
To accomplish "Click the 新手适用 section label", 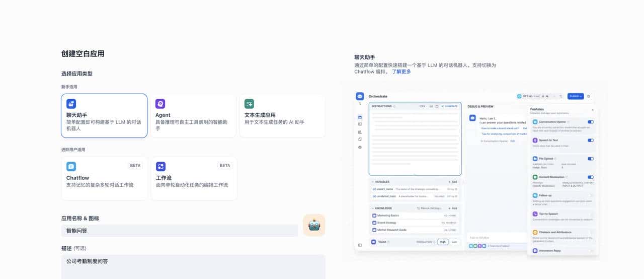I will [x=69, y=87].
